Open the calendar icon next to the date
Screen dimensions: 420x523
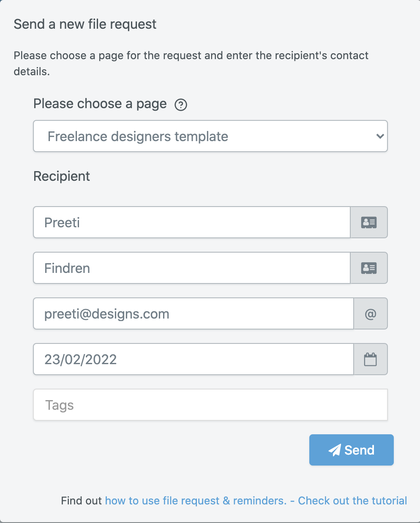(x=371, y=359)
